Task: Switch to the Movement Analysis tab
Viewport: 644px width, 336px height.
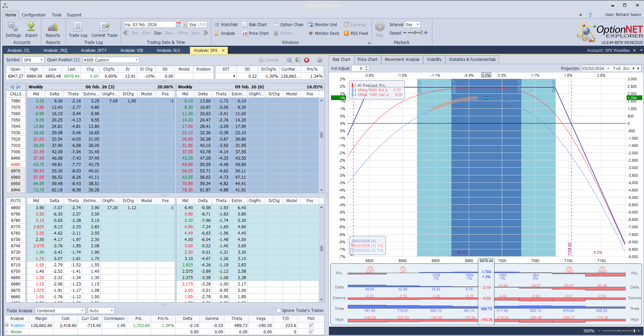Action: tap(402, 60)
